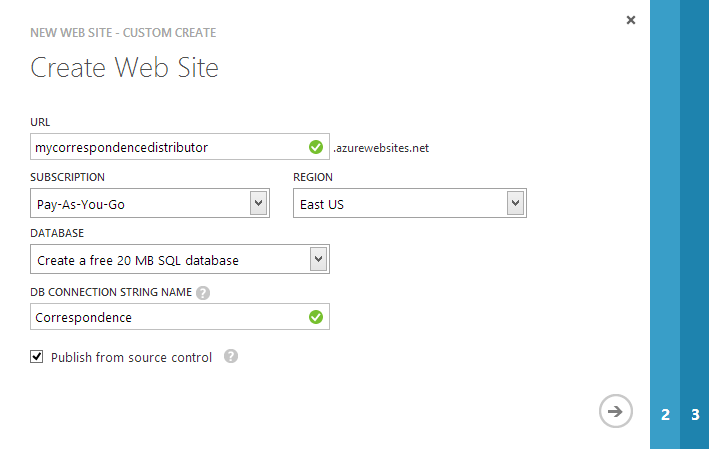Uncheck Publish from source control checkbox

(x=37, y=357)
